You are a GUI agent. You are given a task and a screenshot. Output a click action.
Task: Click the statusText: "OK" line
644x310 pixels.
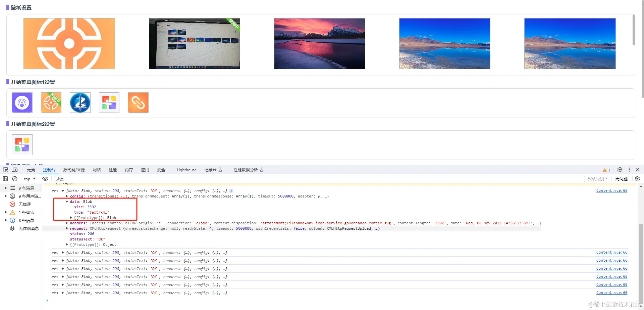(88, 239)
